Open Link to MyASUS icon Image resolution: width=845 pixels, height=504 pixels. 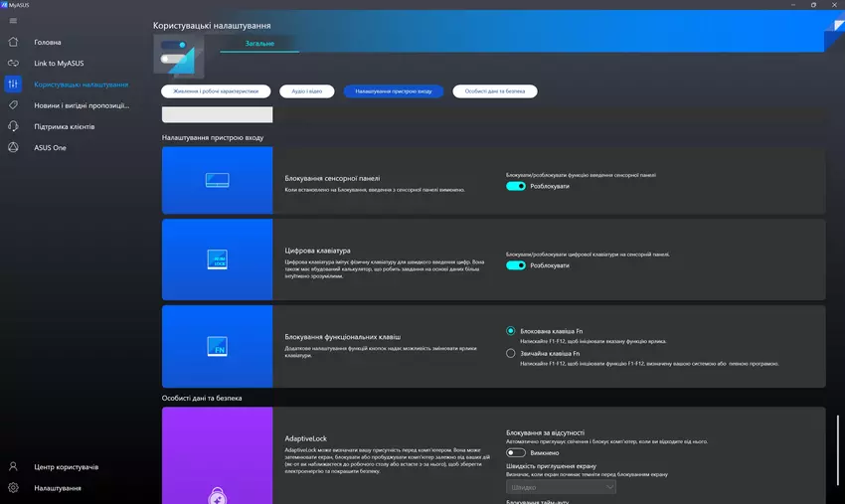point(13,63)
